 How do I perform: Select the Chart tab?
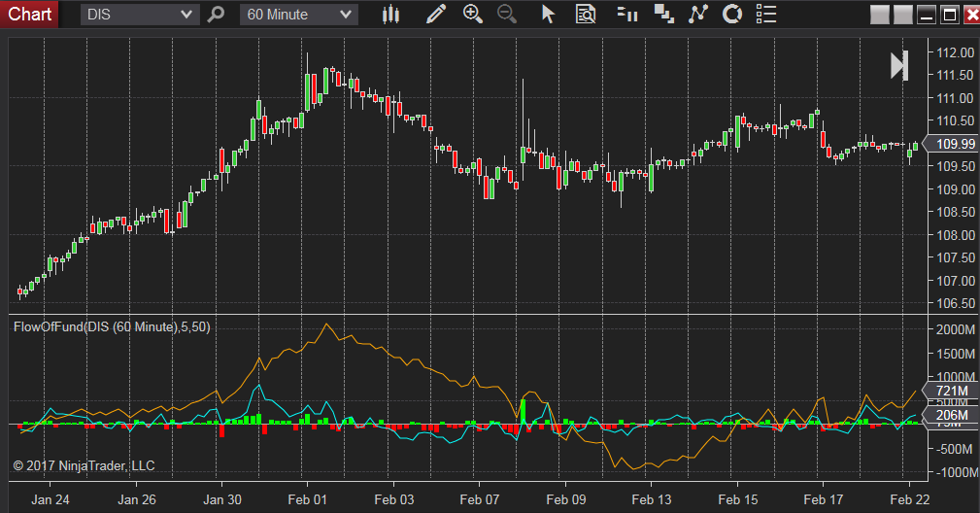click(29, 14)
